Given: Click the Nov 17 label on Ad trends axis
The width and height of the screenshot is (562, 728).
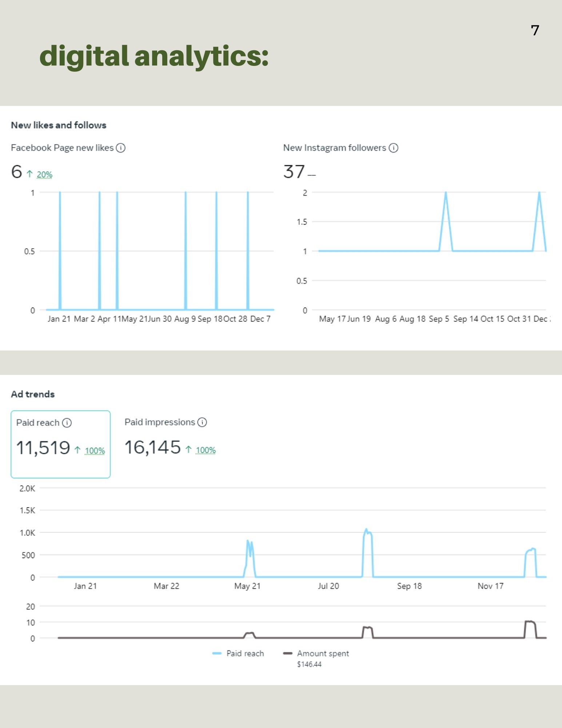Looking at the screenshot, I should (x=490, y=586).
